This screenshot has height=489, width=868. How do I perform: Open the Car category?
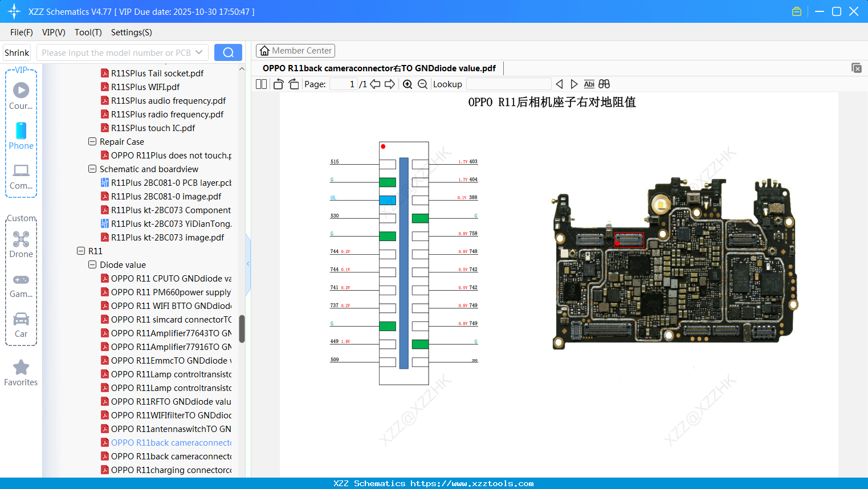click(21, 325)
